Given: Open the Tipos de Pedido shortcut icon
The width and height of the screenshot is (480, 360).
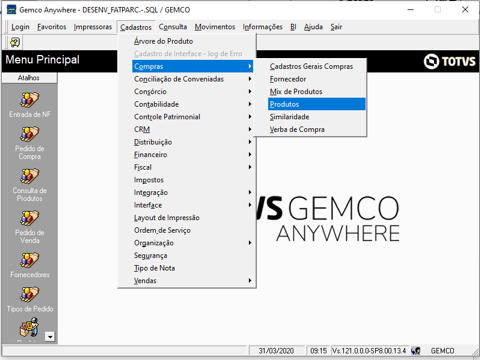Looking at the screenshot, I should click(x=29, y=295).
